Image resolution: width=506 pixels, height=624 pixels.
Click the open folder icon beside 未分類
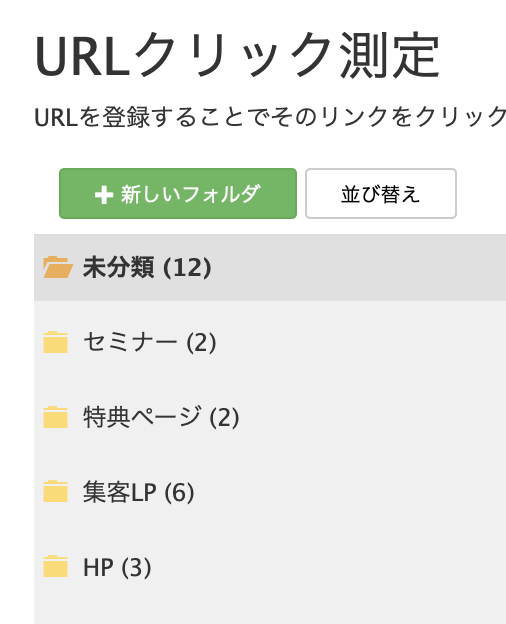58,267
